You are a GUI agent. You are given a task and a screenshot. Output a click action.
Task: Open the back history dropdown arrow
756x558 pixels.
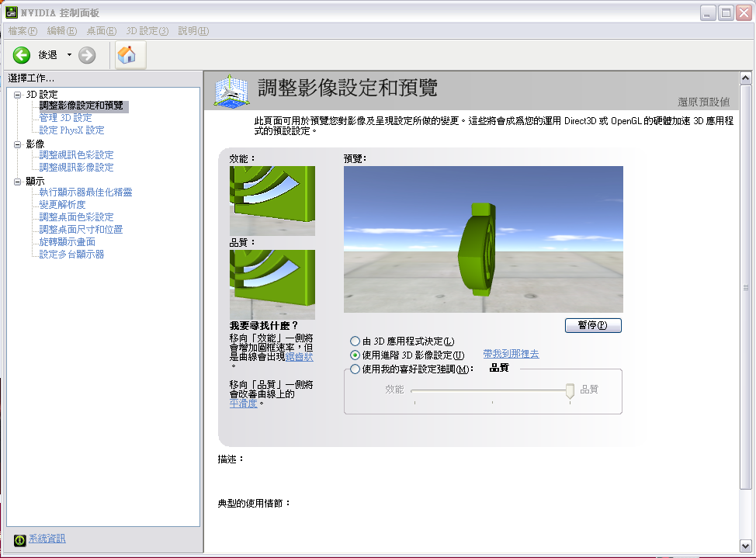69,54
